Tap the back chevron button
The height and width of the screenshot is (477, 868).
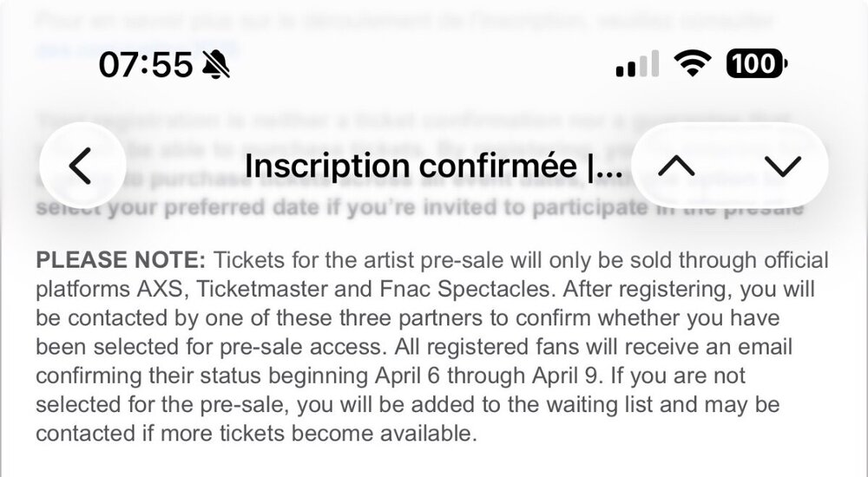(x=81, y=166)
